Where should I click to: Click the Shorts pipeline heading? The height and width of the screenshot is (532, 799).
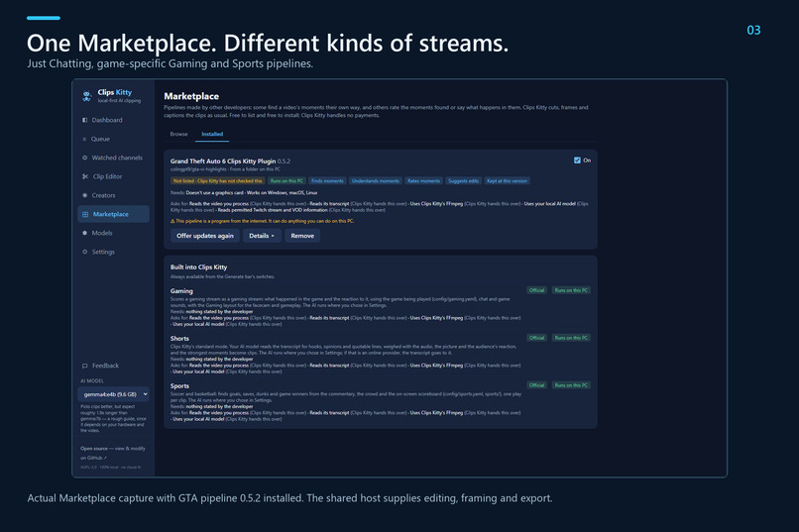point(179,339)
